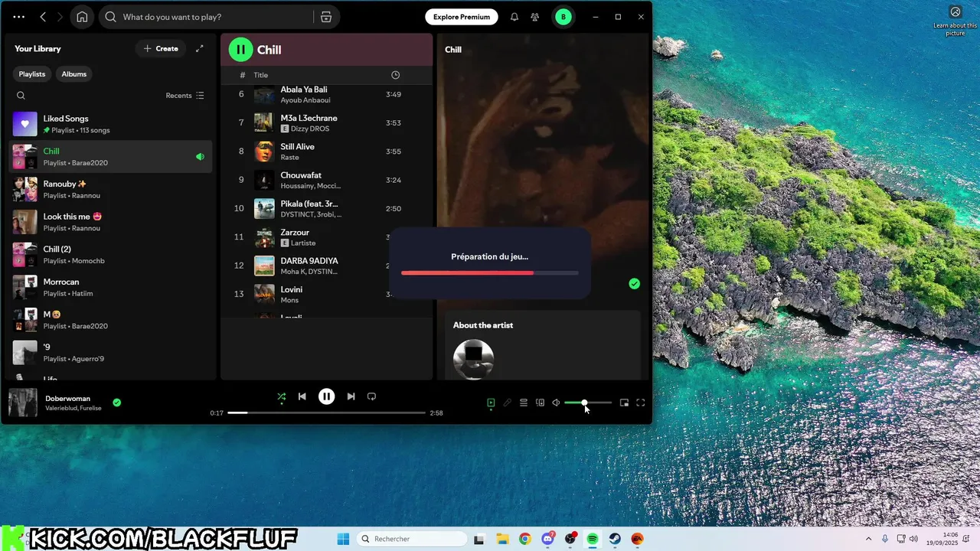Open the Chill (2) playlist
980x551 pixels.
click(110, 255)
